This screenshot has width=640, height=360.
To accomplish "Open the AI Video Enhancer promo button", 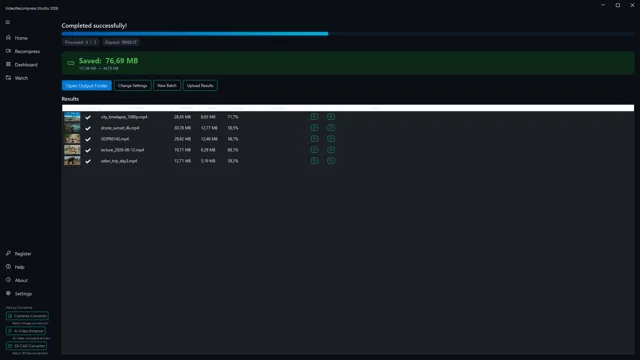I will pyautogui.click(x=26, y=331).
